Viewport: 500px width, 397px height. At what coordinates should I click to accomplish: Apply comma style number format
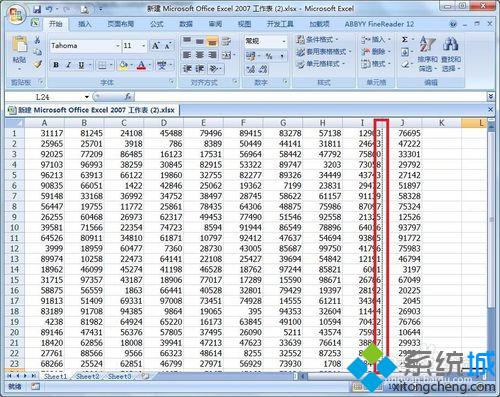[x=282, y=56]
